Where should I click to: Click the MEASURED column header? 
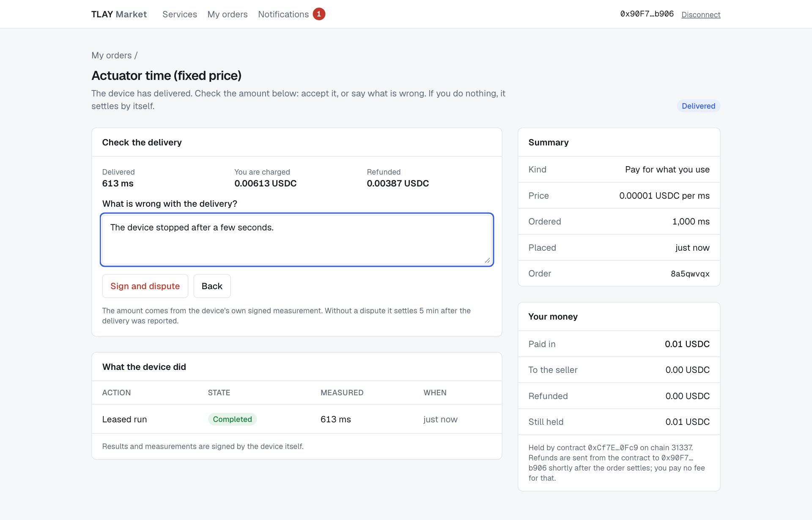tap(342, 393)
